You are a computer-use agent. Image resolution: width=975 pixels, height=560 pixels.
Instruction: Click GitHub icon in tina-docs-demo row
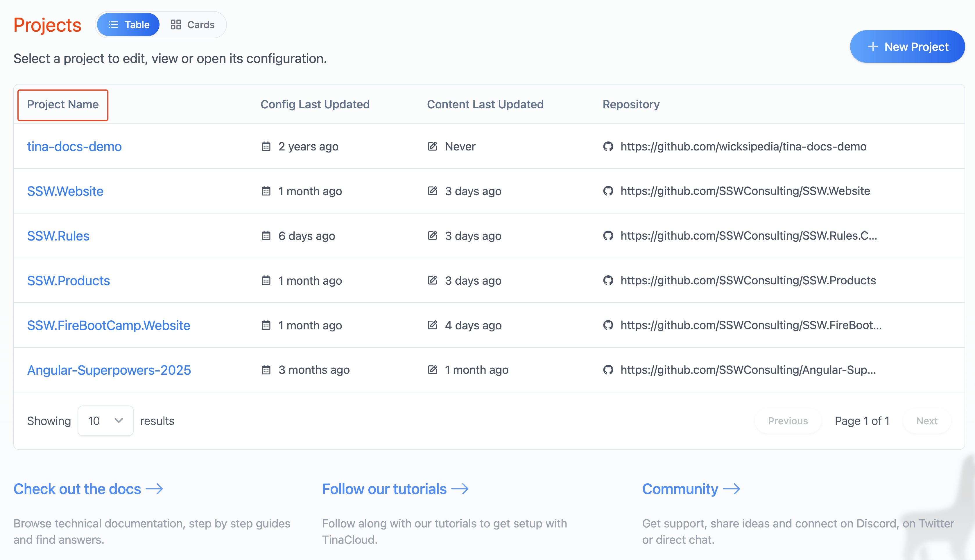pyautogui.click(x=608, y=147)
